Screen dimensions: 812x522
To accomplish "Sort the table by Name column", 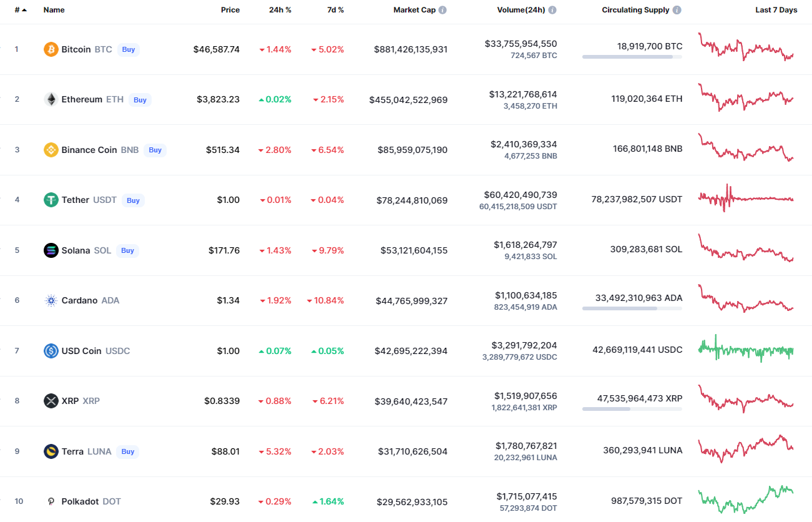I will click(x=54, y=10).
